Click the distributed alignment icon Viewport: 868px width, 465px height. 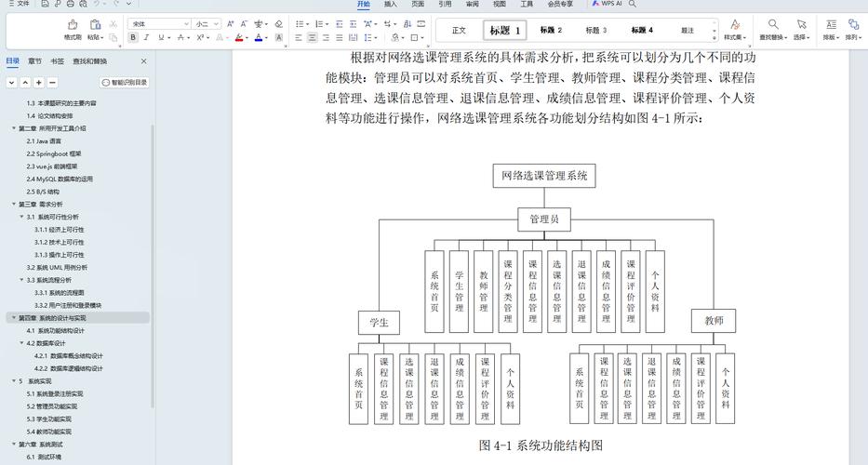pos(354,37)
